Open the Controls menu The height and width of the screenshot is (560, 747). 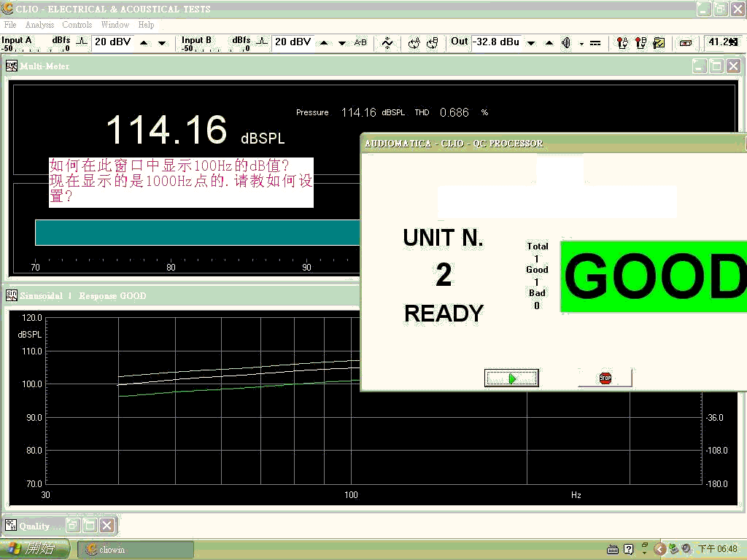pyautogui.click(x=77, y=25)
